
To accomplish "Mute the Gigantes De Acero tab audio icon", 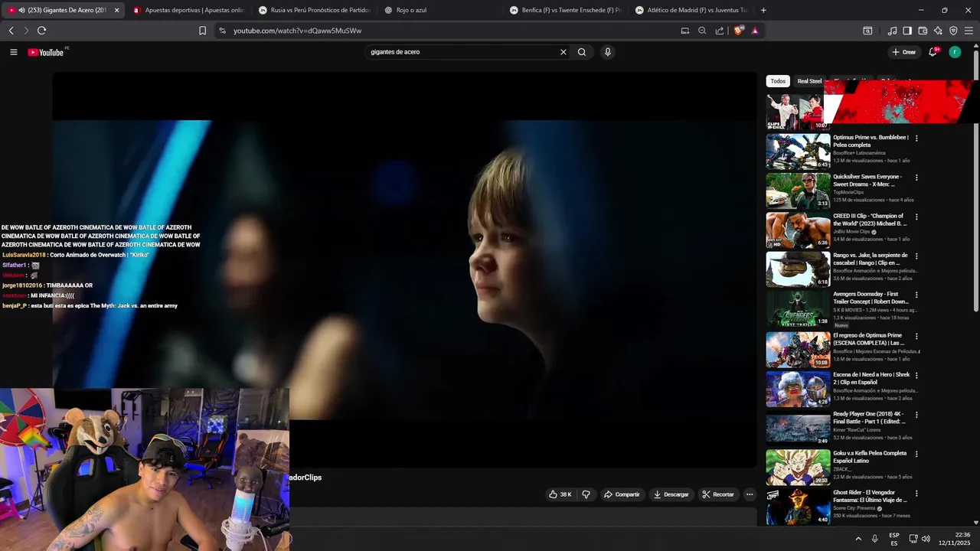I will pos(21,10).
